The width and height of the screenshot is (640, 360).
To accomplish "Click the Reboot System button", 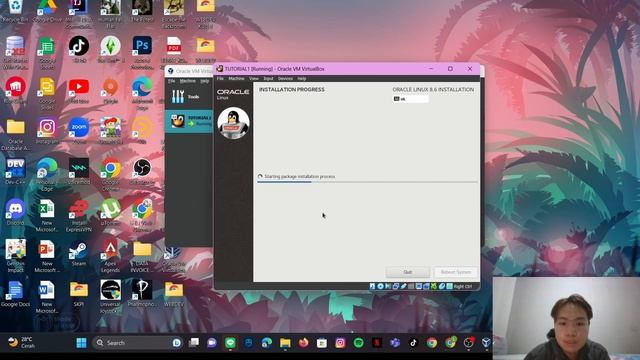I will [456, 272].
